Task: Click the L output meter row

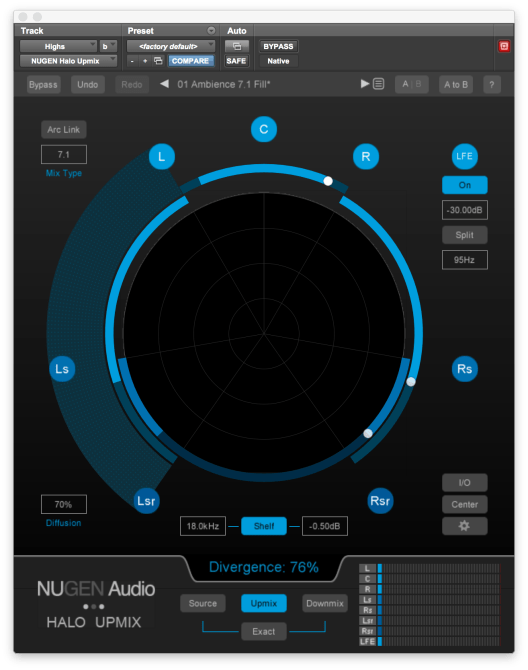Action: coord(429,568)
